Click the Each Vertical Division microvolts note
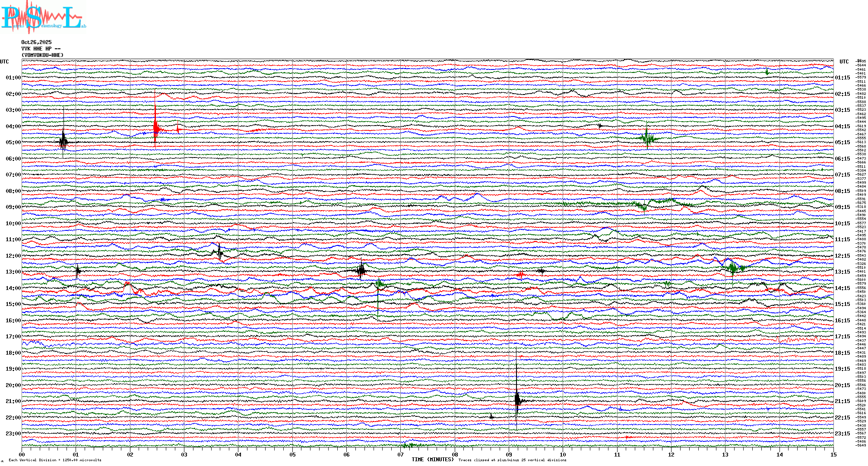868x466 pixels. (x=55, y=460)
